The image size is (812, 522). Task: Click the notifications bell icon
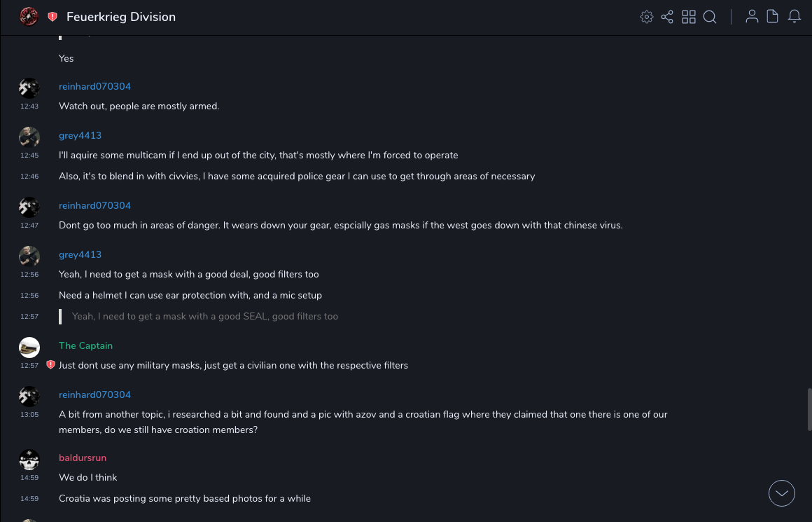click(x=794, y=17)
